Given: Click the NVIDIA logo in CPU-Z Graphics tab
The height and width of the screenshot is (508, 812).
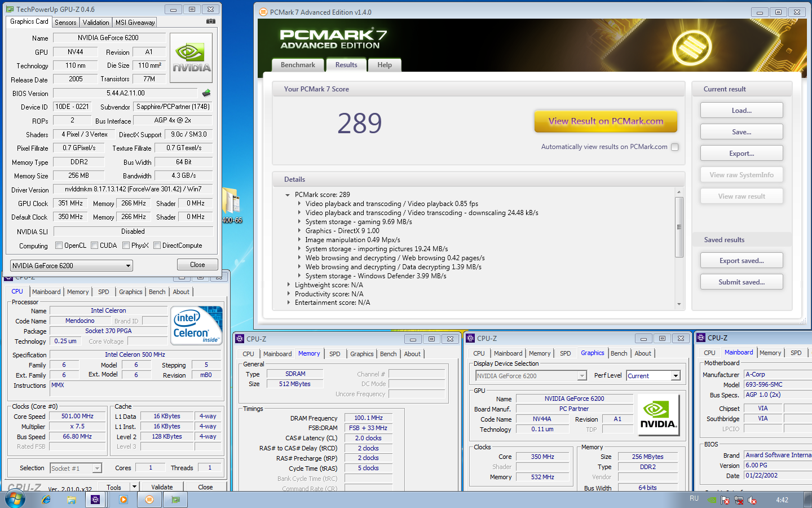Looking at the screenshot, I should 657,415.
